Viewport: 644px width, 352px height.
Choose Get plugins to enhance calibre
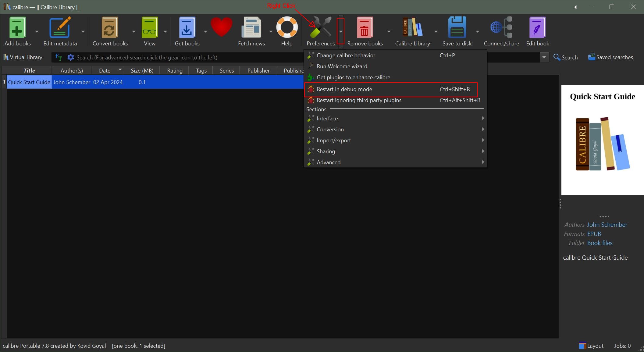coord(353,77)
